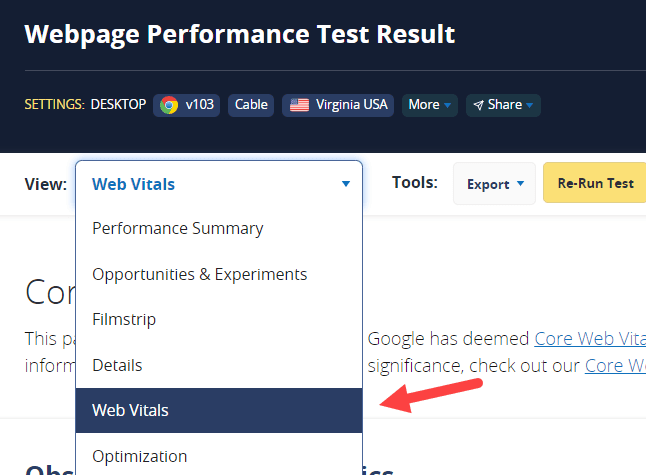
Task: Click the Chrome browser icon
Action: coord(169,105)
